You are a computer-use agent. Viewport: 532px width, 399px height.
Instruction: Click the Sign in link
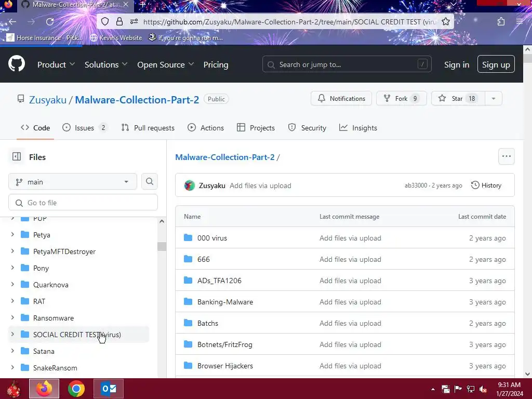pos(457,65)
